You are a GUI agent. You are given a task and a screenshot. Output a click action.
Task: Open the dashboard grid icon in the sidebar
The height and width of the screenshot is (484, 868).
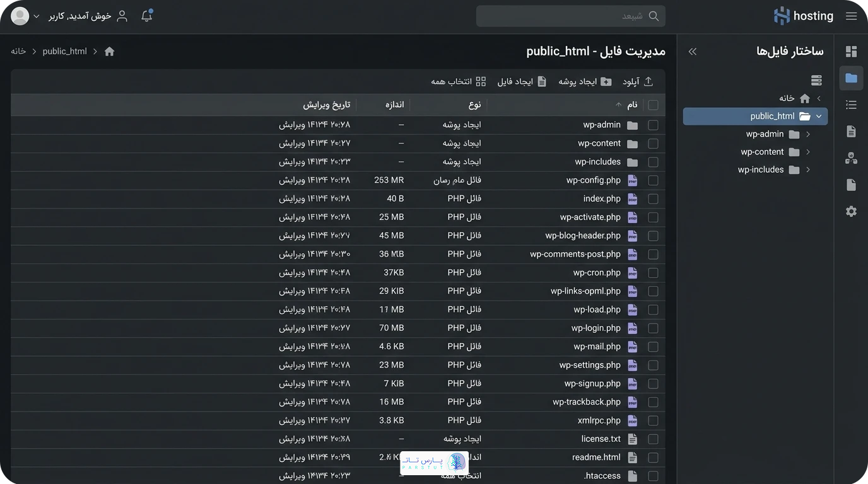tap(851, 52)
